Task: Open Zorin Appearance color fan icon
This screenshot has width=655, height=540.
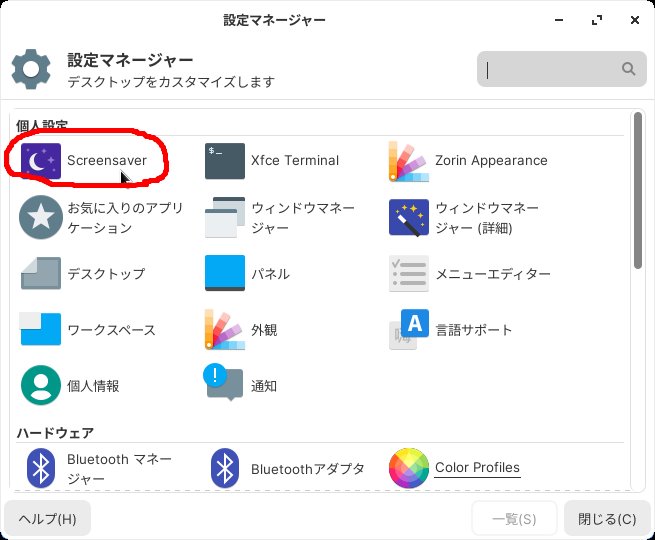Action: pyautogui.click(x=409, y=161)
